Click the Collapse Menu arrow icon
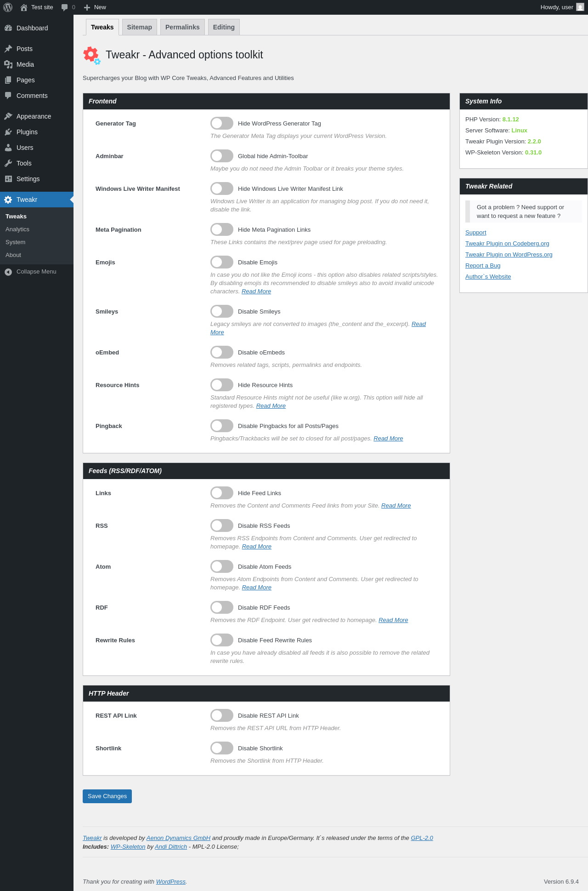Image resolution: width=588 pixels, height=891 pixels. 8,272
